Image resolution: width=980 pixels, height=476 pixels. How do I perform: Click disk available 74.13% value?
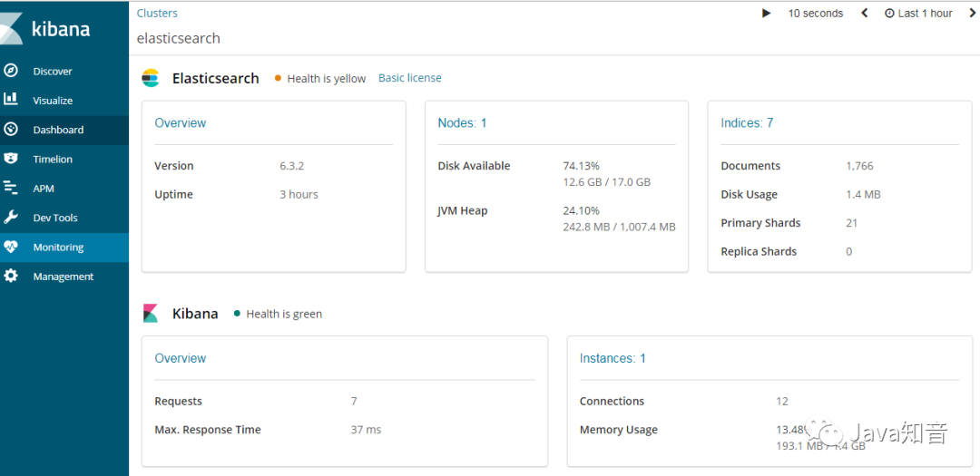582,166
